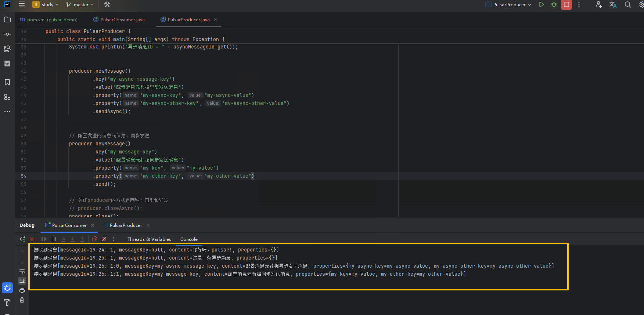Expand the study project dropdown

[46, 5]
